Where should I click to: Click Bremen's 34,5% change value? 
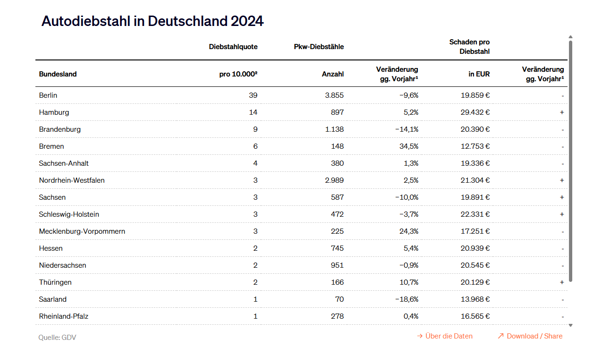coord(409,146)
